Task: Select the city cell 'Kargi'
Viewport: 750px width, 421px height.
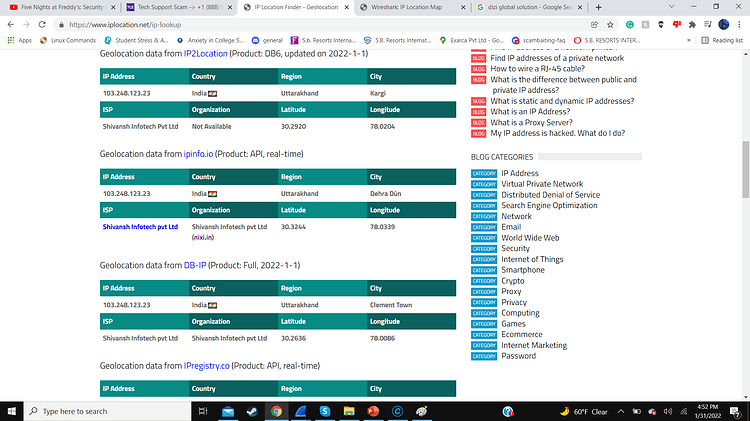Action: click(x=377, y=93)
